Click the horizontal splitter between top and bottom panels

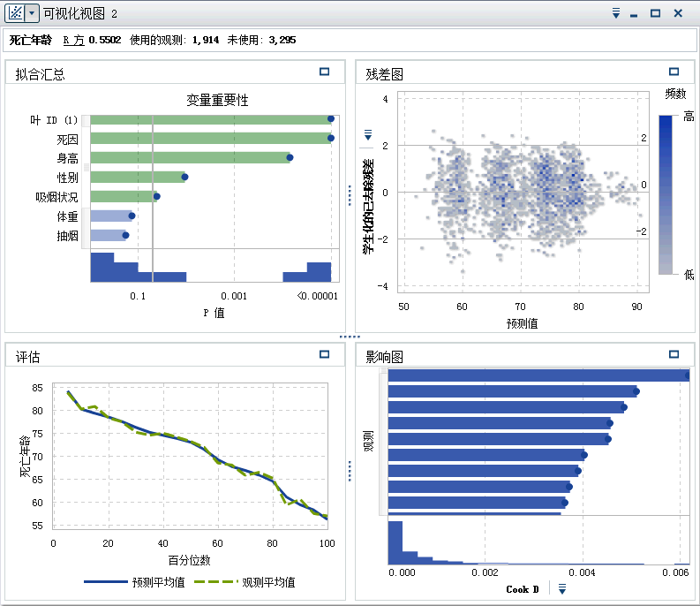[350, 337]
